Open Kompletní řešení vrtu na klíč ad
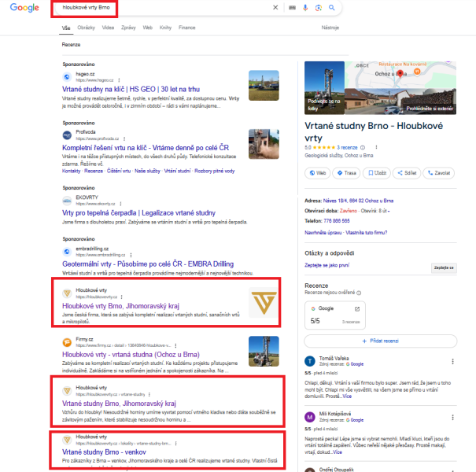476x472 pixels. point(146,148)
